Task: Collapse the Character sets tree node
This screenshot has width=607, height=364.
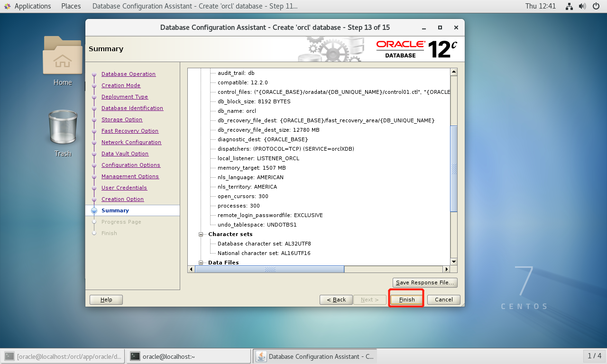Action: 201,234
